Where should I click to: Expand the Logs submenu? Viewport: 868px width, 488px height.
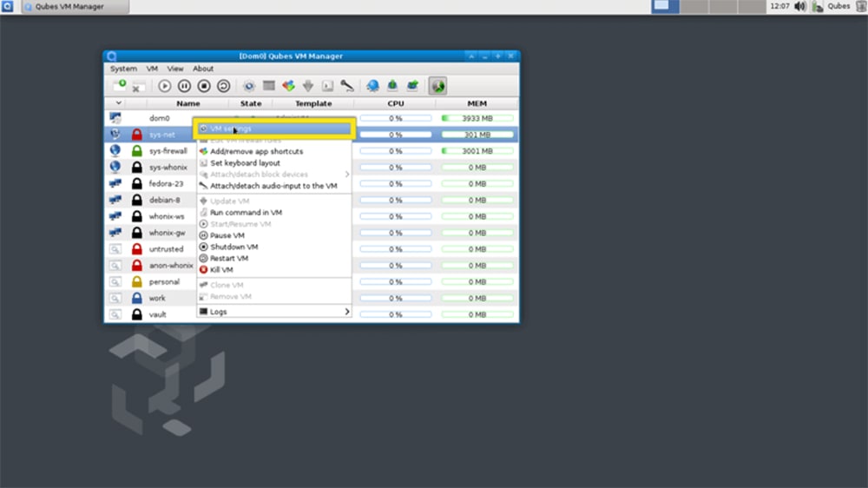[x=274, y=312]
